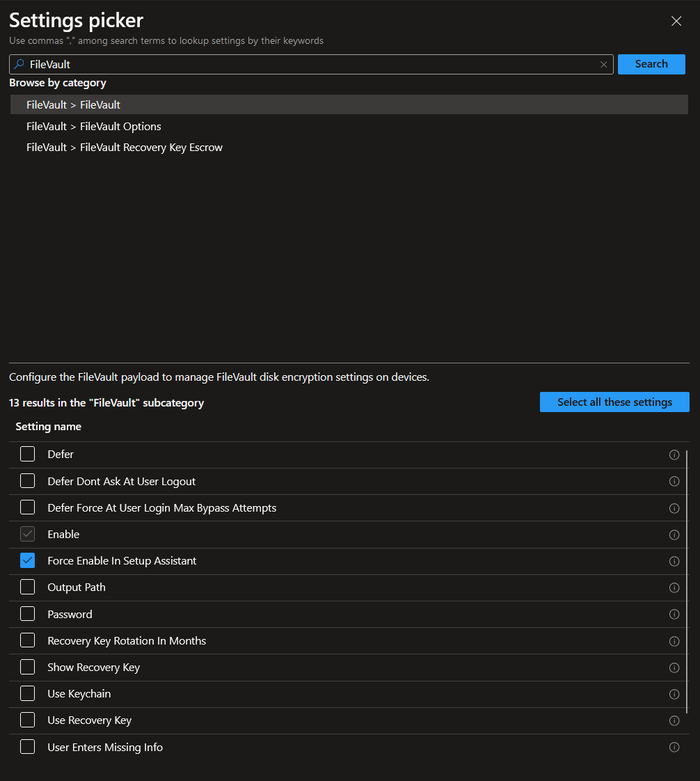Click the Browse by category heading
700x781 pixels.
[58, 83]
